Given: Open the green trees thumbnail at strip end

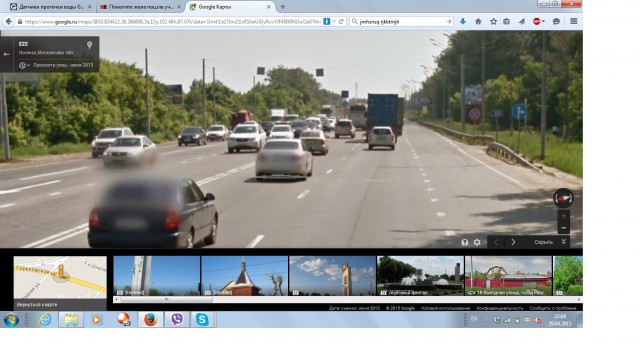Looking at the screenshot, I should pos(568,276).
